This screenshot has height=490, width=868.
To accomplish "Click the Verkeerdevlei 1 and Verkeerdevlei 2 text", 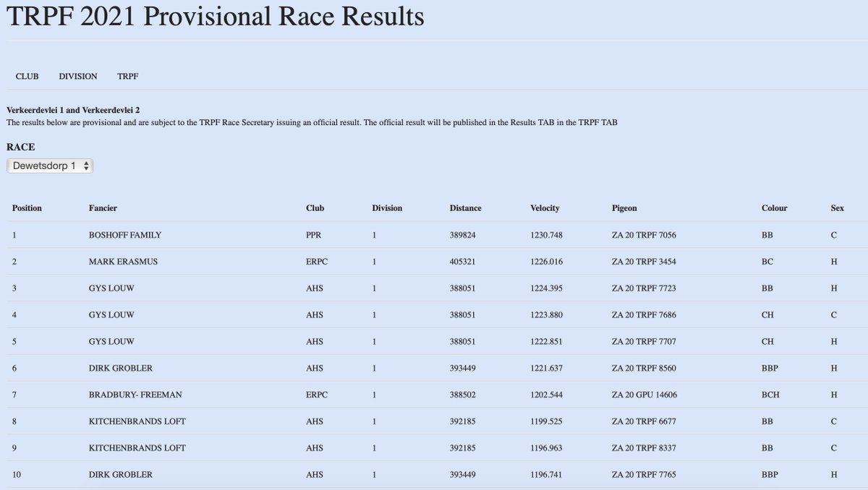I will (73, 110).
